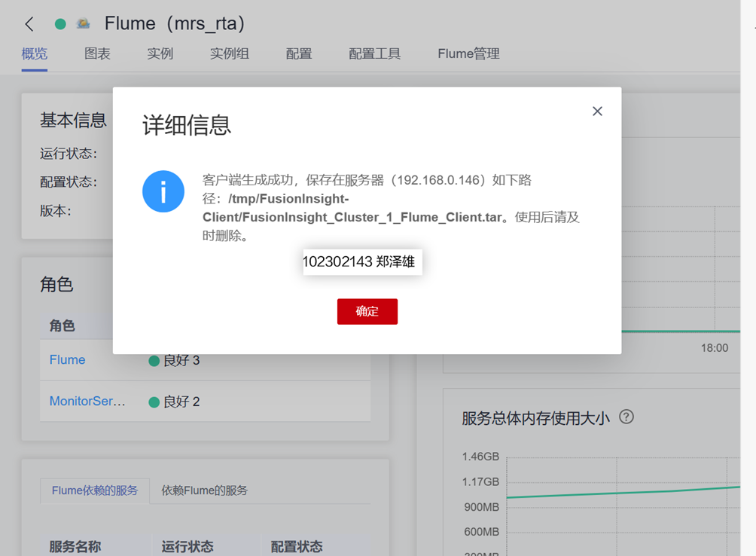Click the blue info icon in dialog
Viewport: 756px width, 556px height.
tap(163, 191)
